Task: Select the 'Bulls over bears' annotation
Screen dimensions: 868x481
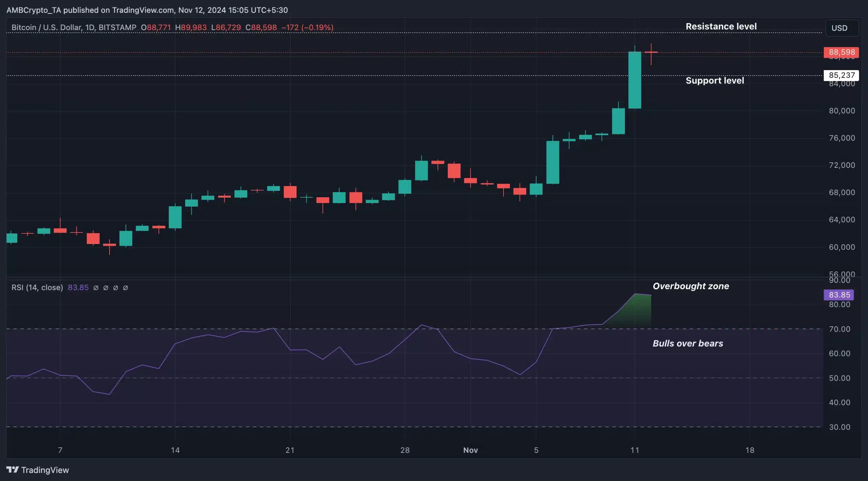Action: tap(688, 343)
